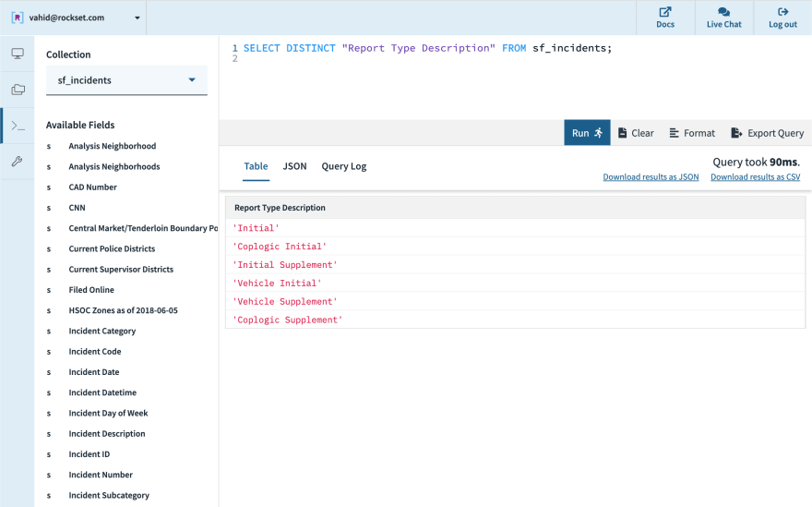Format the SQL query
Image resolution: width=812 pixels, height=507 pixels.
point(692,133)
